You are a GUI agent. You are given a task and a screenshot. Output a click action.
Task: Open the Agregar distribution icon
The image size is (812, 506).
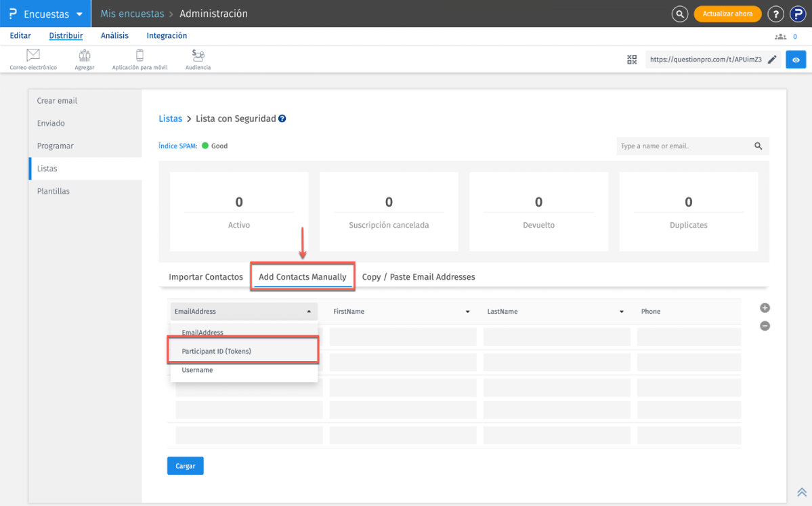pyautogui.click(x=85, y=56)
